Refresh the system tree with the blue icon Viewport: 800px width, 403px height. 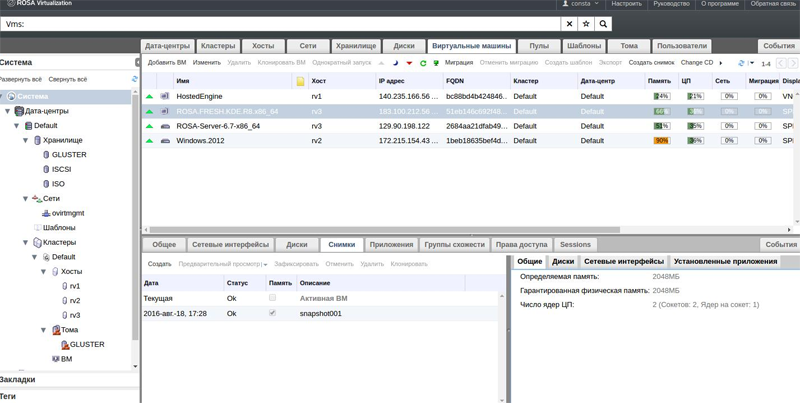[x=135, y=79]
